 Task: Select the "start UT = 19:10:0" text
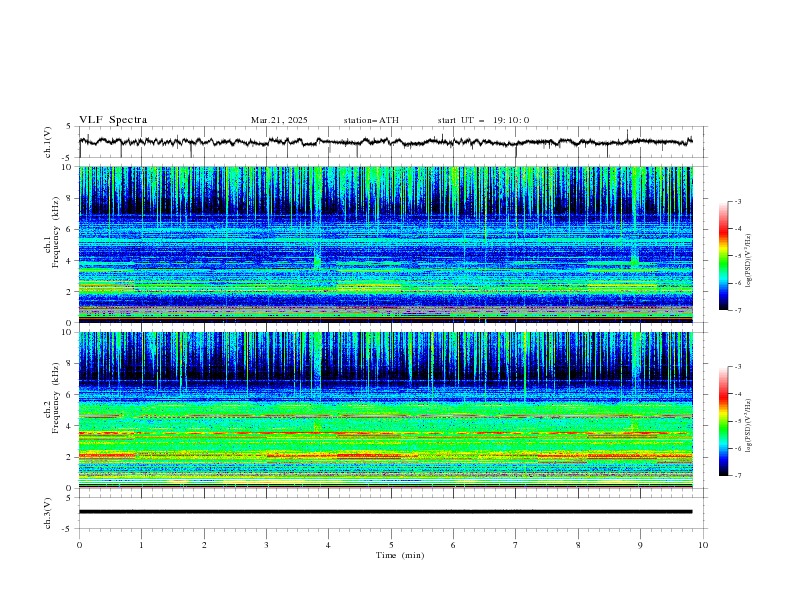[483, 120]
